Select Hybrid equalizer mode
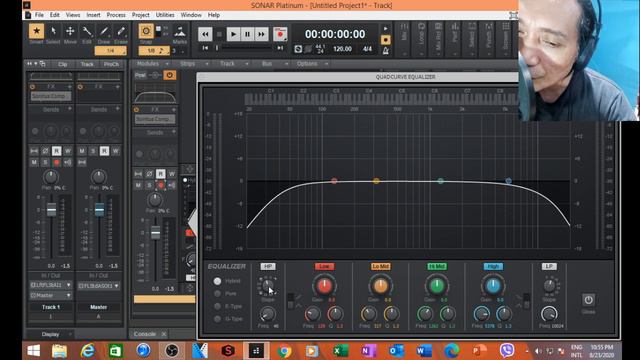This screenshot has width=640, height=360. point(218,281)
